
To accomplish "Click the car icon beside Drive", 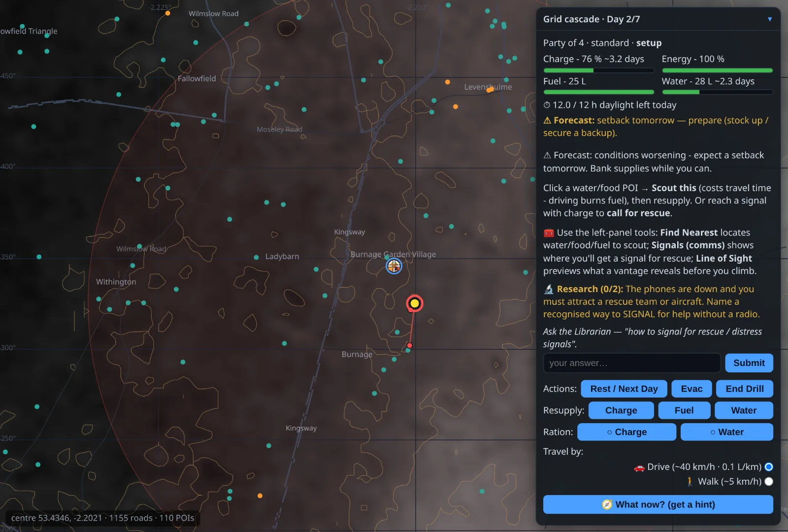I will [x=639, y=467].
